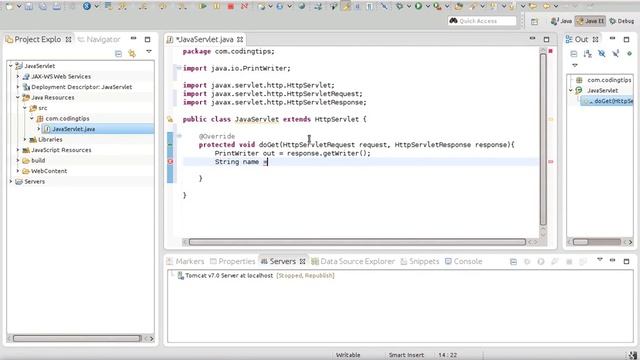The image size is (640, 360).
Task: Click the green Resume debug icon
Action: tap(202, 6)
